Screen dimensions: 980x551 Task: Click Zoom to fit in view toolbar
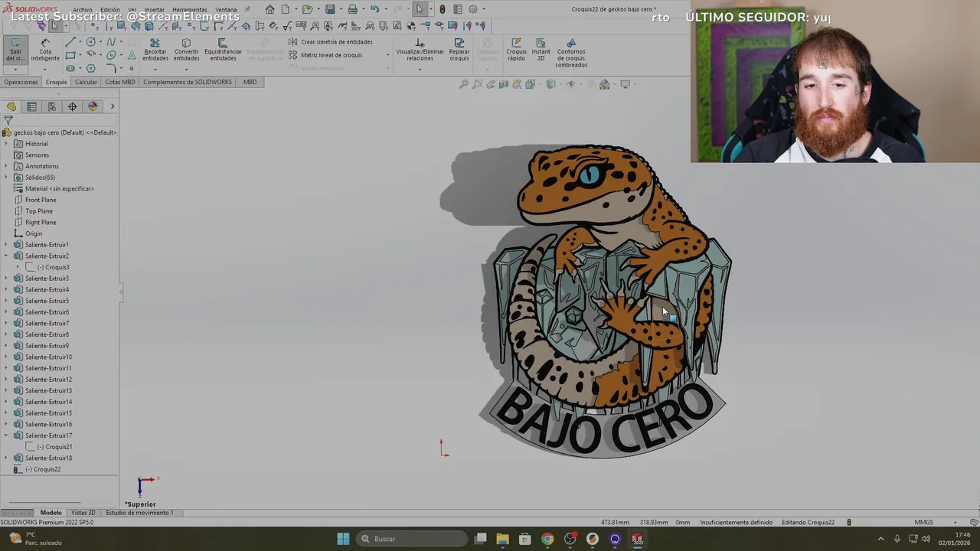(x=464, y=84)
